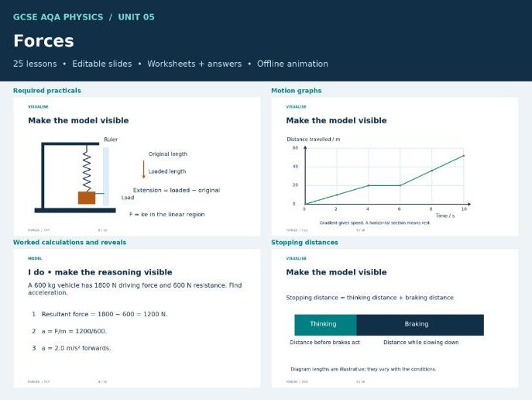Click the '25 lessons' text

pyautogui.click(x=35, y=64)
